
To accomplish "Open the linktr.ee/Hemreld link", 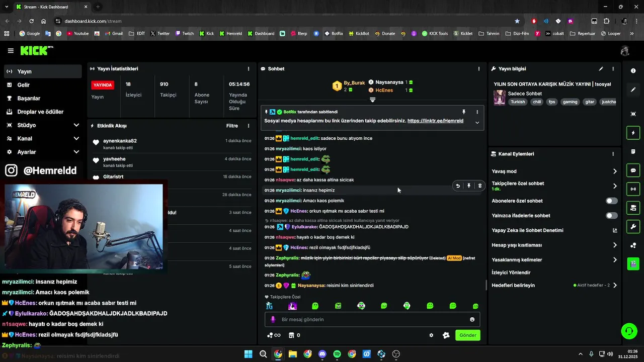I will point(435,121).
